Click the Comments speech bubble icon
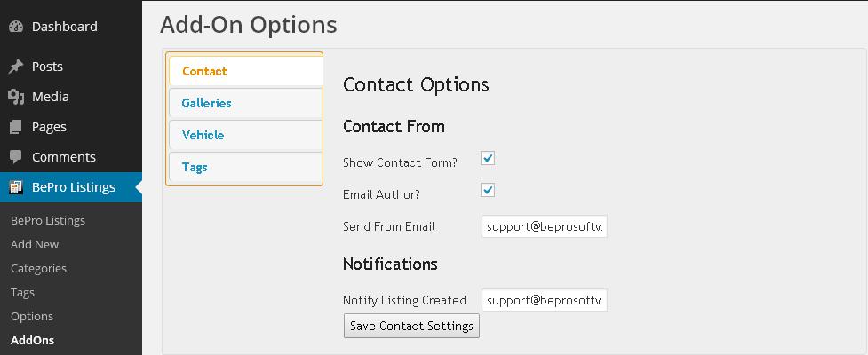Screen dimensions: 868x355 15,157
